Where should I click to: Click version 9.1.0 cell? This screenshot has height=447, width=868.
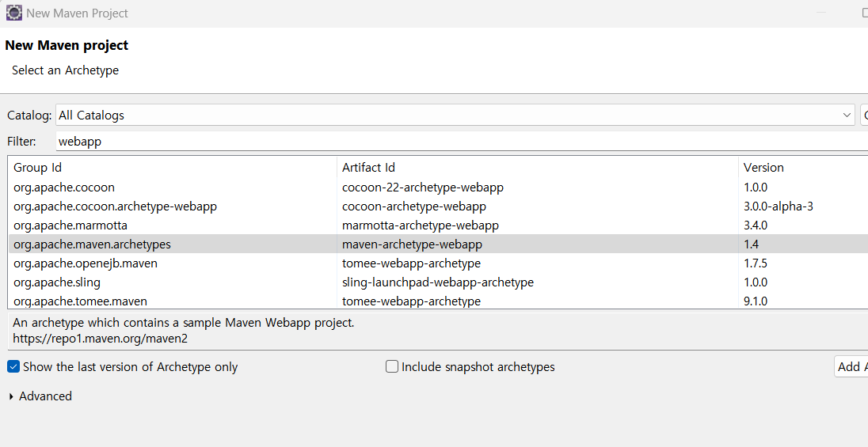(x=756, y=301)
